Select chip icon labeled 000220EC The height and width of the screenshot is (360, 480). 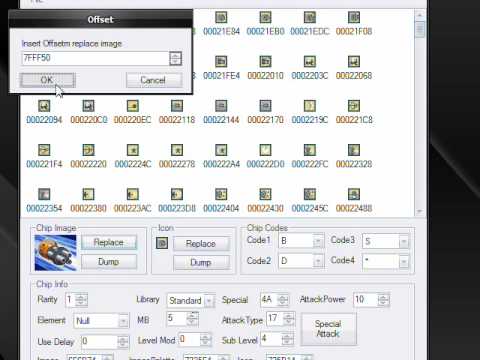click(x=133, y=106)
